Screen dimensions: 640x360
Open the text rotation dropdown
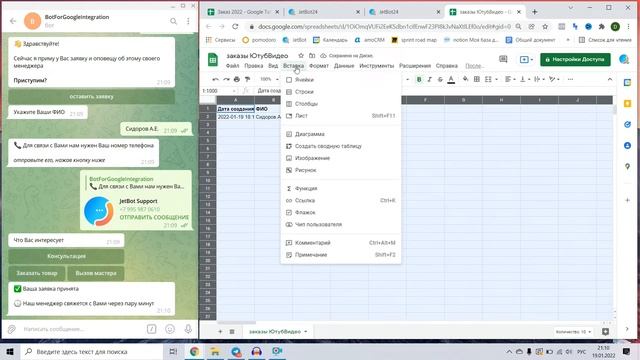(554, 79)
